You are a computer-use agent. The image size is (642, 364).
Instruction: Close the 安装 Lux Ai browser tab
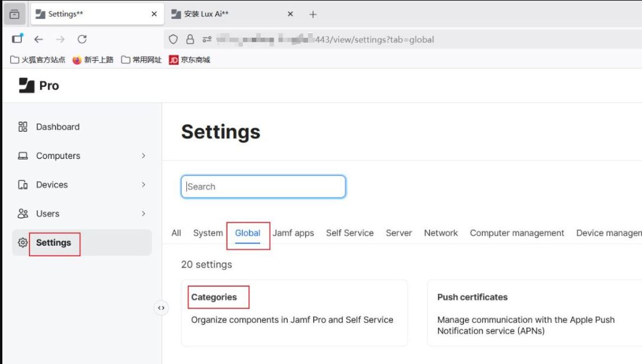coord(290,14)
